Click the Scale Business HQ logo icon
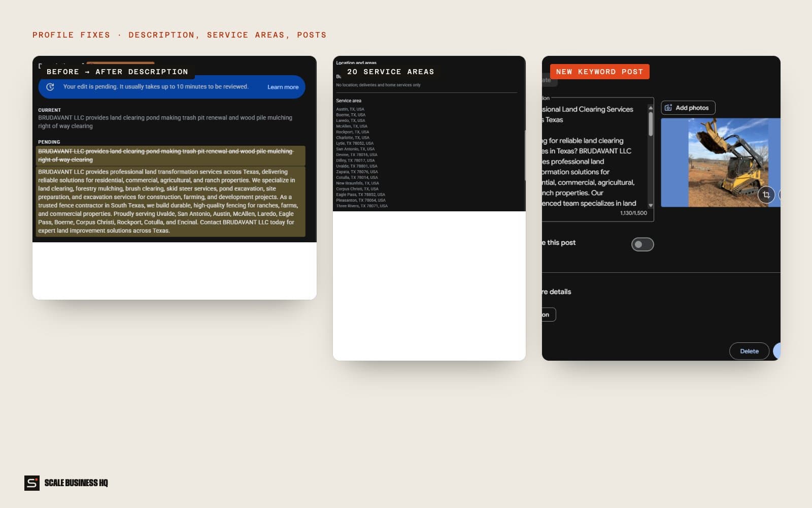The width and height of the screenshot is (812, 508). pyautogui.click(x=32, y=483)
